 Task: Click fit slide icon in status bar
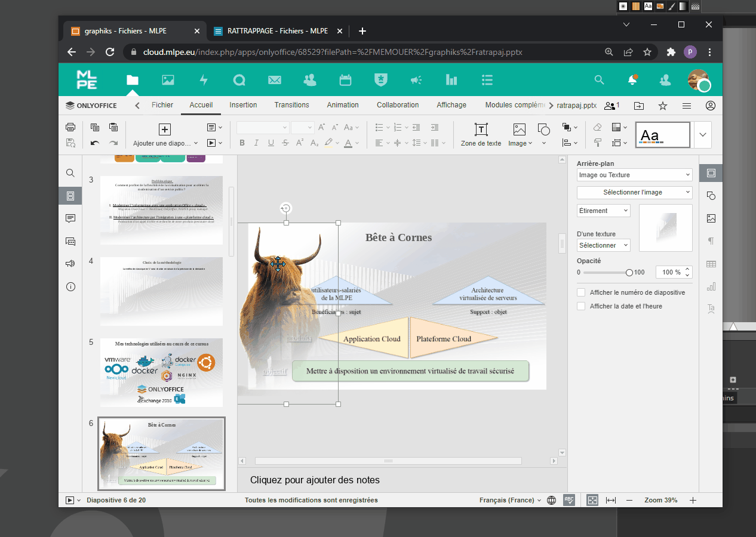click(592, 500)
